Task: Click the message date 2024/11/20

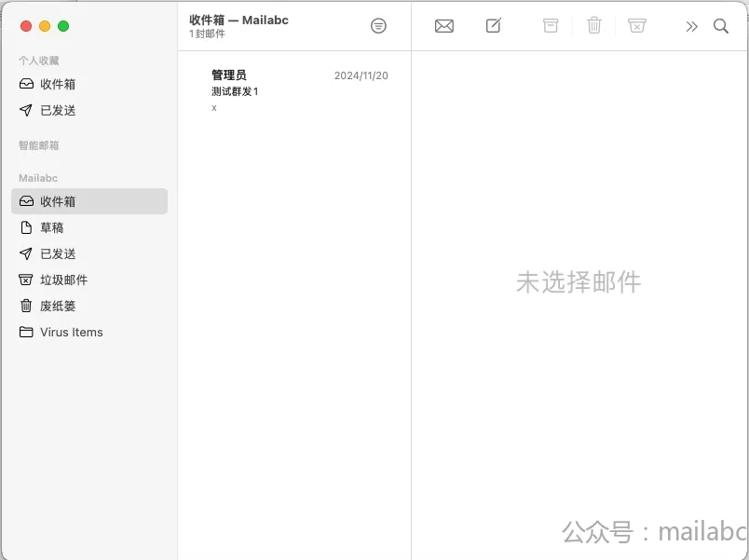Action: pyautogui.click(x=361, y=75)
